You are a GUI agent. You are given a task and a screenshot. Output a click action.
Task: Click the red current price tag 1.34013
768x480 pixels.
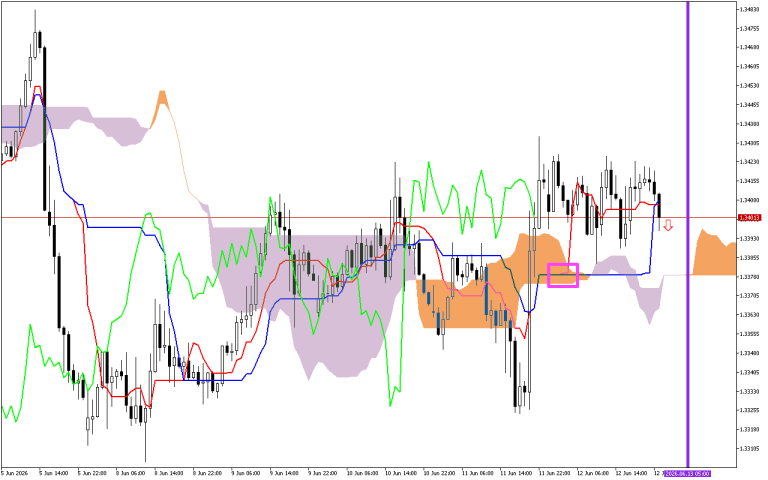point(749,217)
